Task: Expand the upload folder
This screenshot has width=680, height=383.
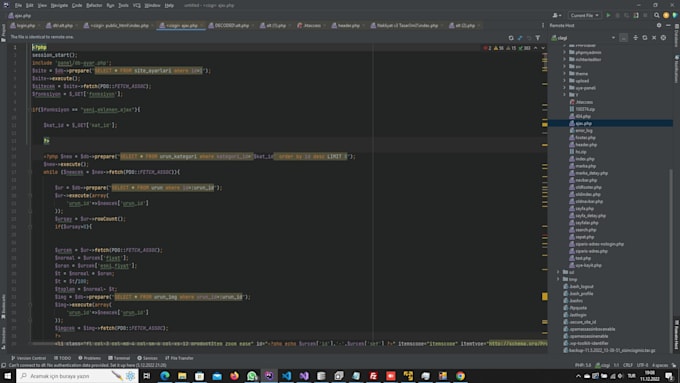Action: coord(565,81)
